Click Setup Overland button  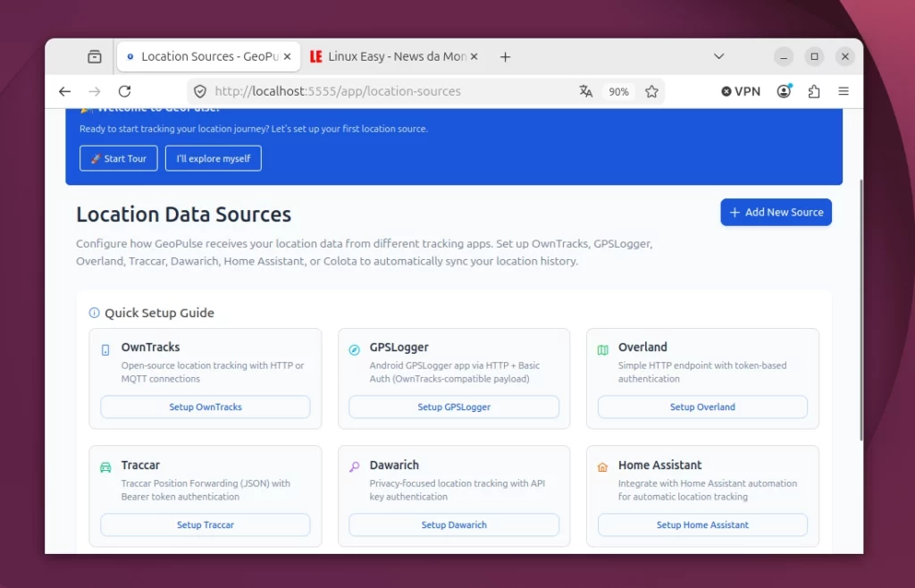(x=702, y=407)
